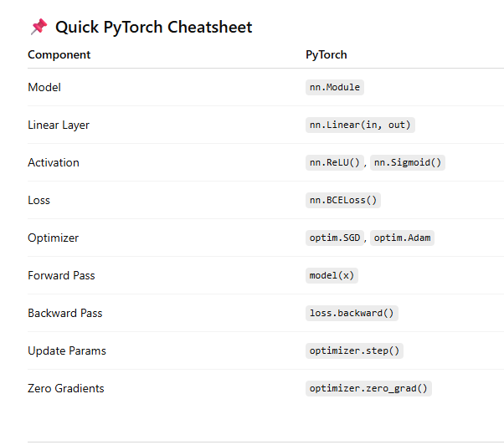Image resolution: width=504 pixels, height=445 pixels.
Task: Click the Linear Layer row label
Action: point(59,125)
